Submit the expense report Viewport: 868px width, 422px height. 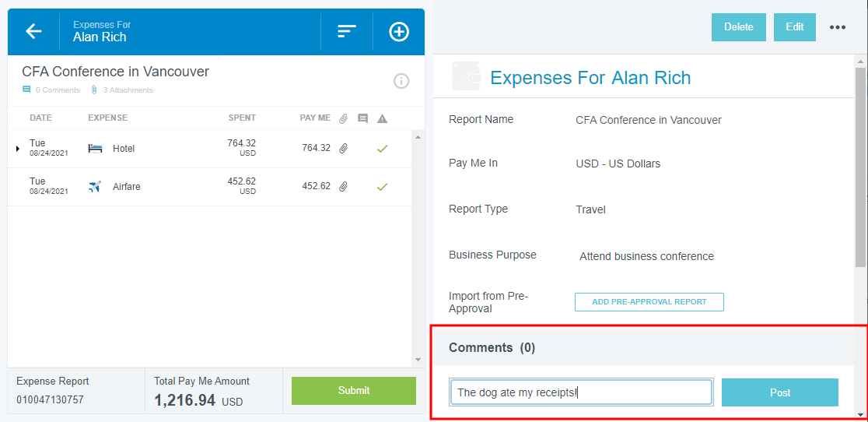point(354,391)
